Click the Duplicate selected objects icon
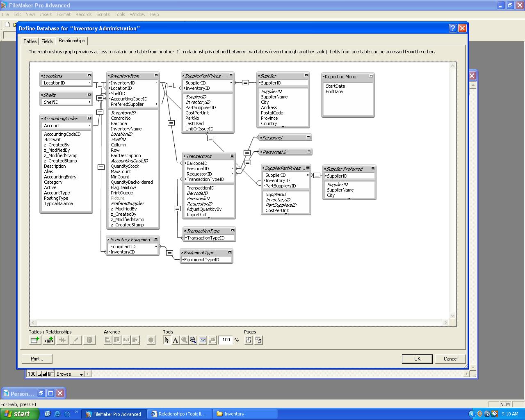This screenshot has height=420, width=525. coord(62,340)
